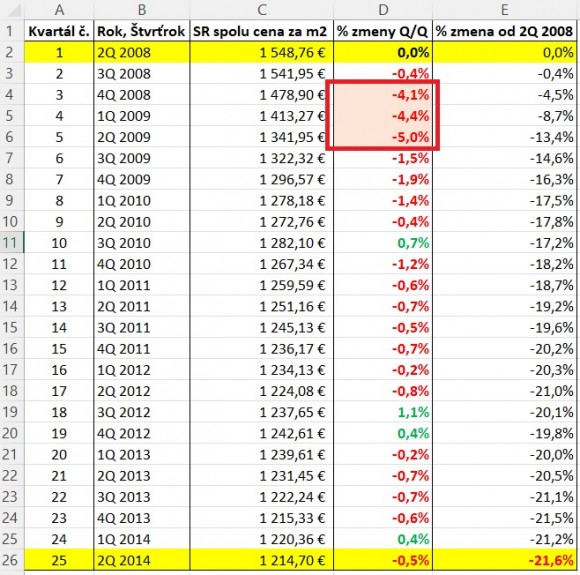Screen dimensions: 580x575
Task: Click the '% zmeny Q/Q' header cell
Action: [x=383, y=31]
